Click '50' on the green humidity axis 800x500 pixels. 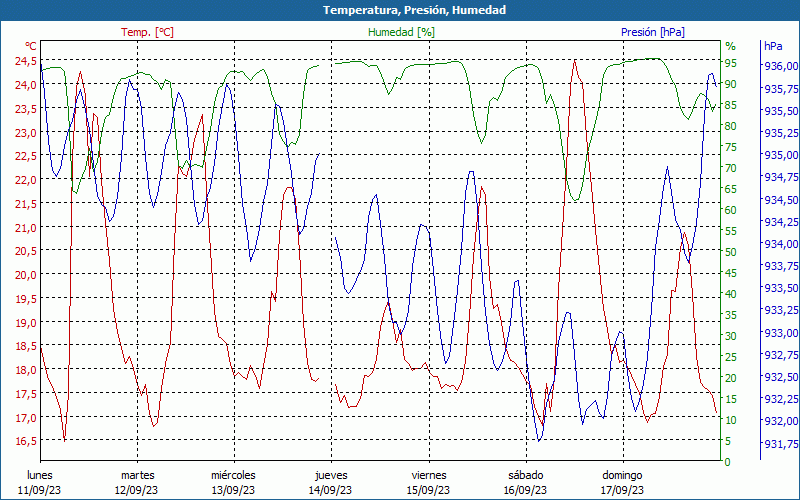point(731,252)
